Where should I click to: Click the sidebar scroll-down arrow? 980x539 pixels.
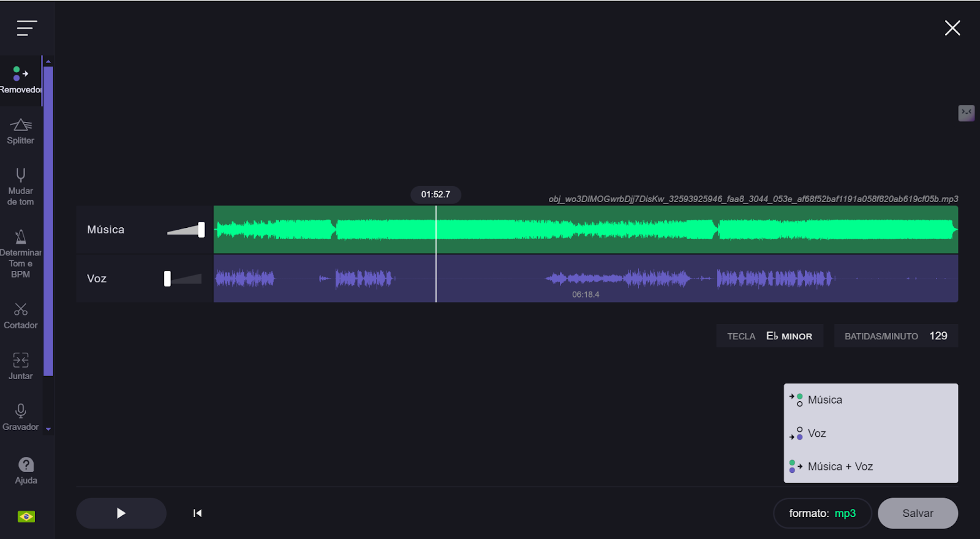(x=48, y=429)
